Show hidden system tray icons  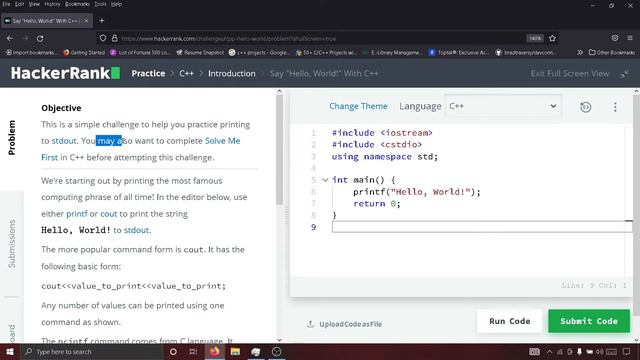[x=549, y=351]
